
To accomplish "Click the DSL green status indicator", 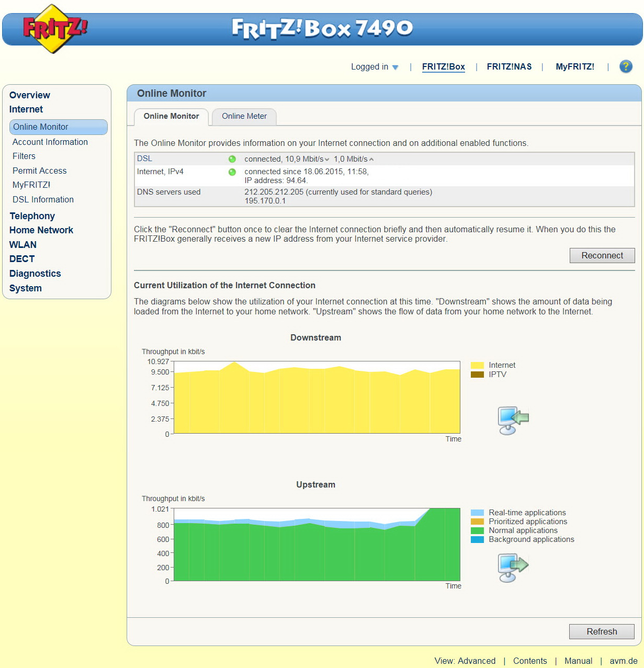I will (x=232, y=159).
